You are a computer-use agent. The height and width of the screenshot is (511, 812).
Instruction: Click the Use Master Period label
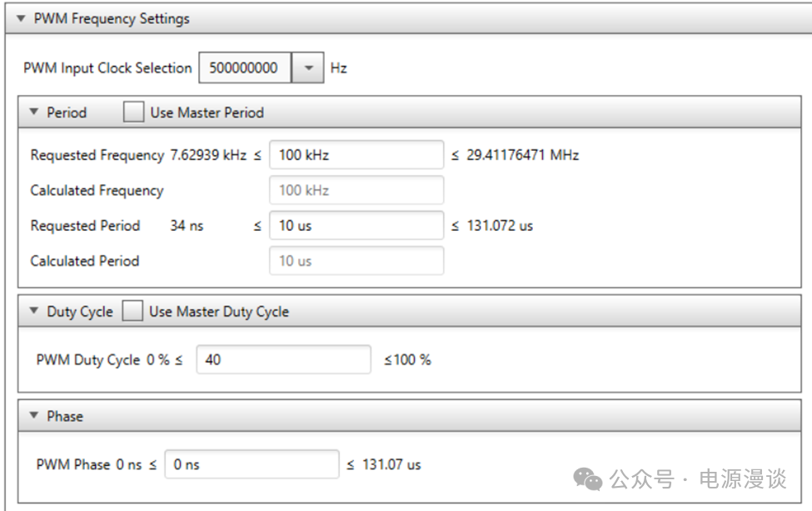tap(207, 113)
